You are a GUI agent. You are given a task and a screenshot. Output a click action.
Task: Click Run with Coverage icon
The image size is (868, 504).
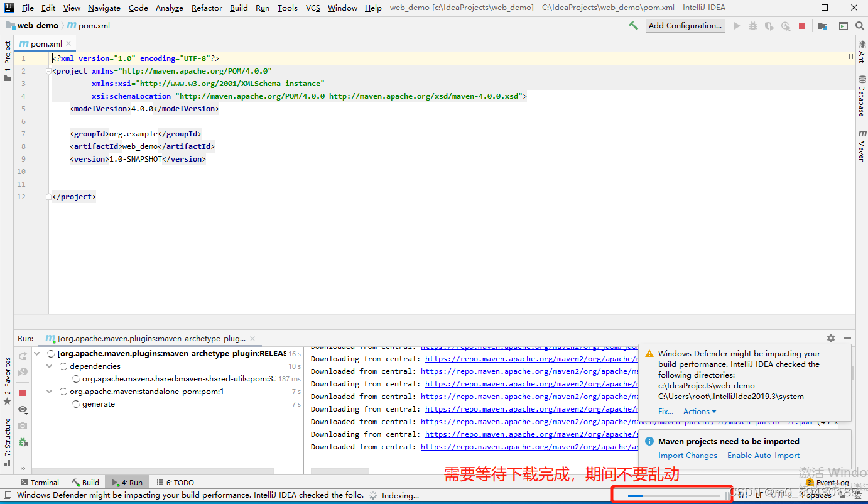click(769, 26)
